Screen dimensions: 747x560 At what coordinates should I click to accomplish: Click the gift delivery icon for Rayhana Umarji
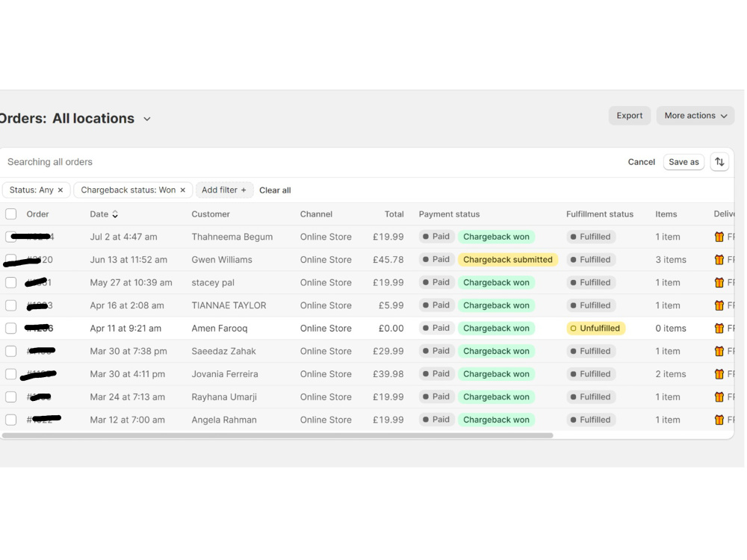click(x=719, y=396)
